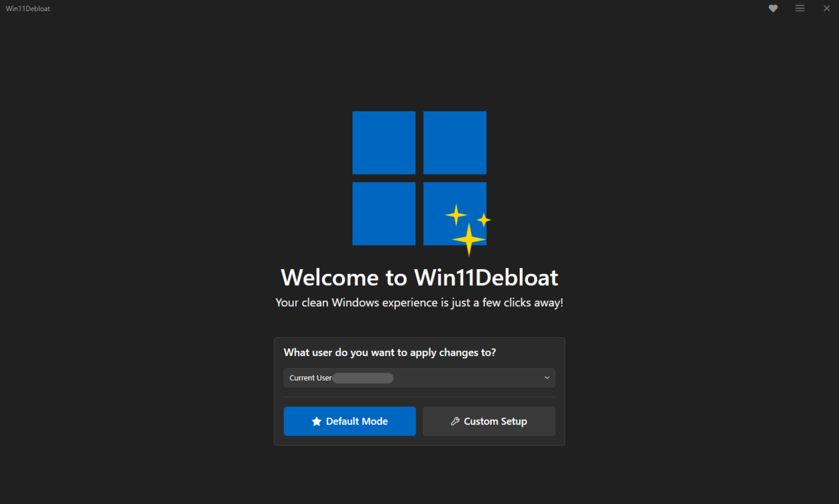Click 'What user do you want to apply changes to?'
The image size is (839, 504).
(390, 352)
